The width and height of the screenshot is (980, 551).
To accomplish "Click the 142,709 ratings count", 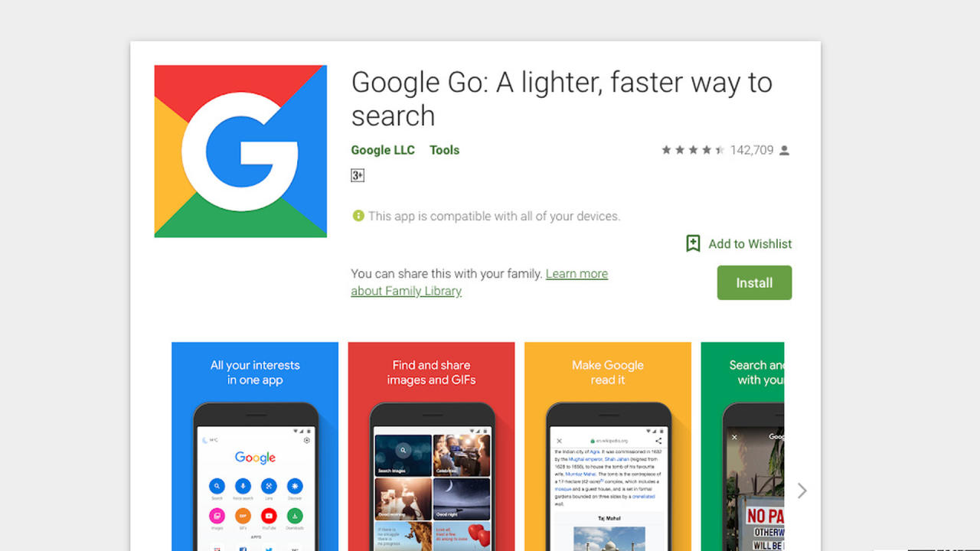I will click(x=752, y=150).
